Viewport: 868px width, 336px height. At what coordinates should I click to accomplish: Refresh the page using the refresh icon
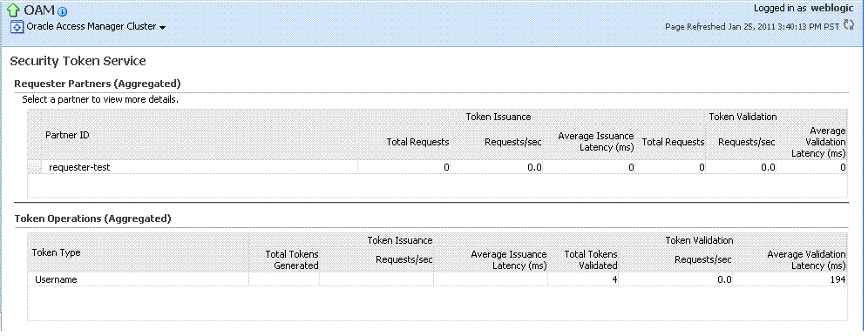[849, 25]
